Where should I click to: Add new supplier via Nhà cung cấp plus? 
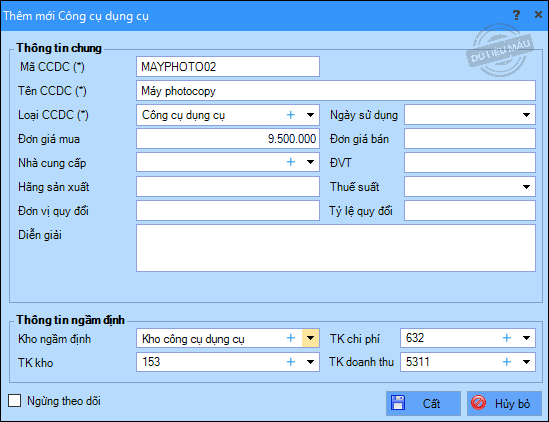click(291, 162)
